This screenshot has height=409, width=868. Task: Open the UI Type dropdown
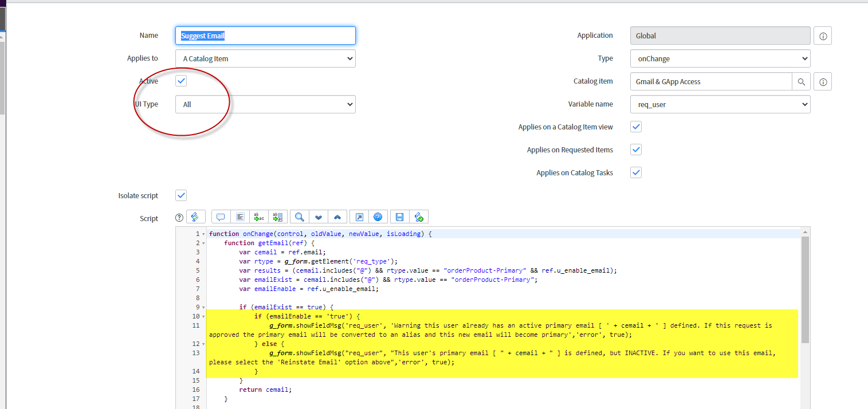[265, 104]
